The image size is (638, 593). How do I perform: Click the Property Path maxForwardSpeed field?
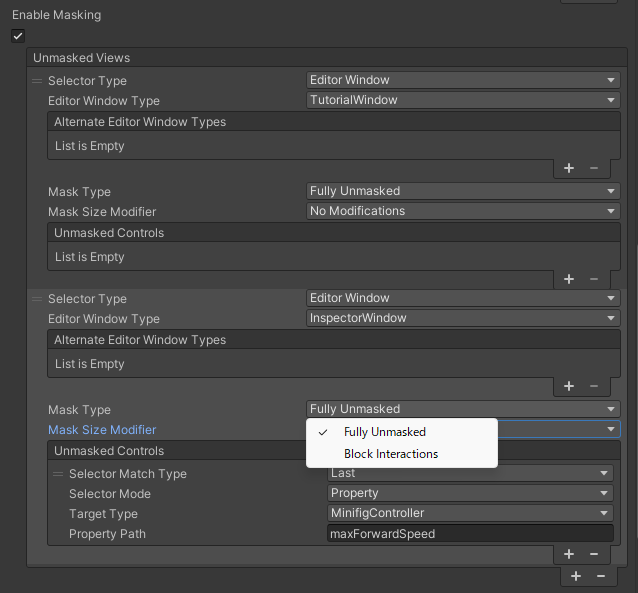[x=470, y=533]
